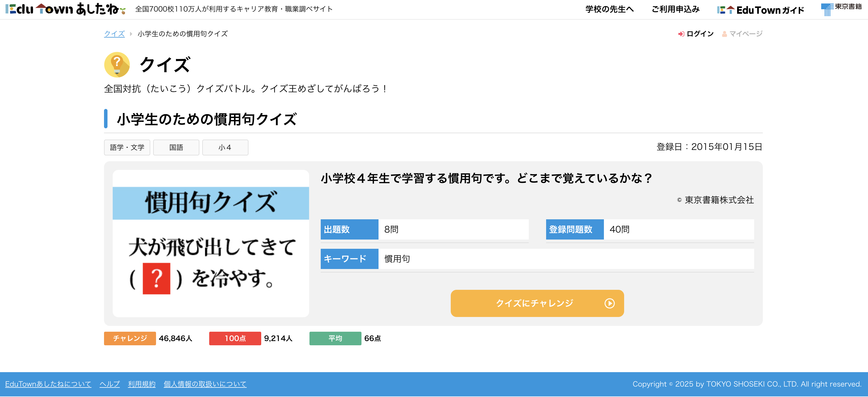Image resolution: width=868 pixels, height=397 pixels.
Task: Open the ヘルプ footer link
Action: [110, 384]
